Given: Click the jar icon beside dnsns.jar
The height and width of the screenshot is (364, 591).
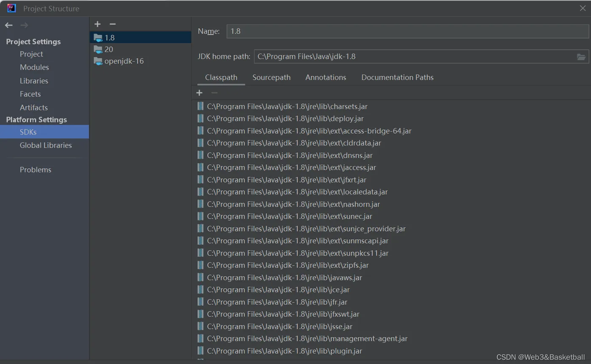Looking at the screenshot, I should point(201,155).
